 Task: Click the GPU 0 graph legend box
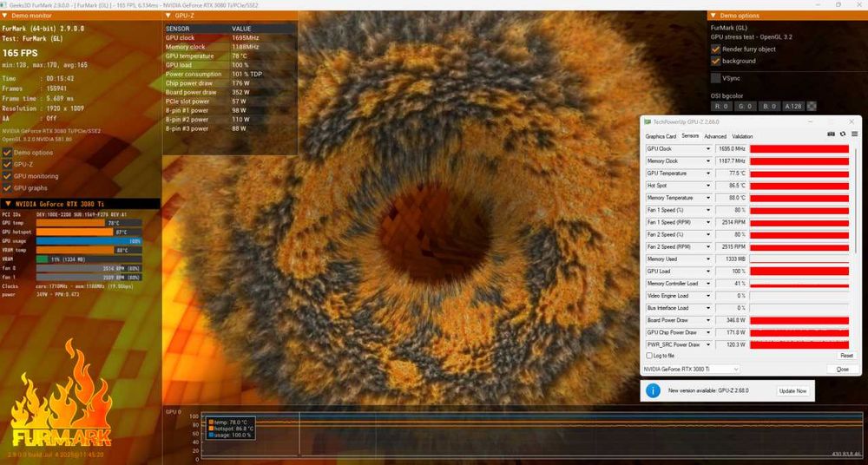pyautogui.click(x=232, y=428)
